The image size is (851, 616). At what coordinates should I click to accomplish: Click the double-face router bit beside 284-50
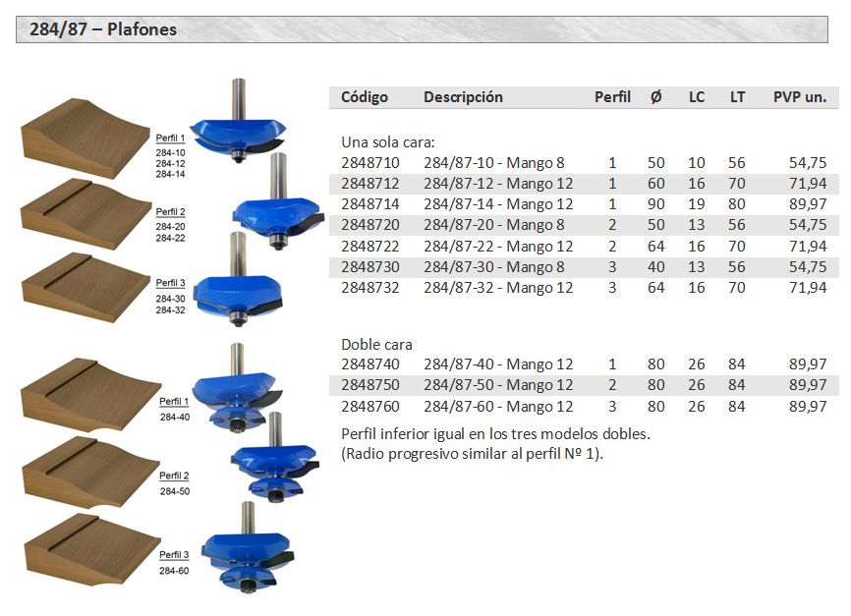(x=273, y=461)
